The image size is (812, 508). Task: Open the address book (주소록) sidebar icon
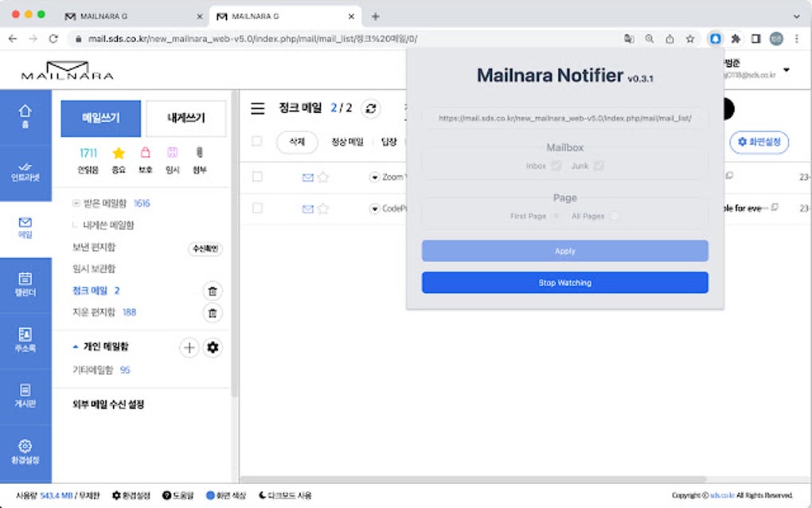tap(25, 339)
